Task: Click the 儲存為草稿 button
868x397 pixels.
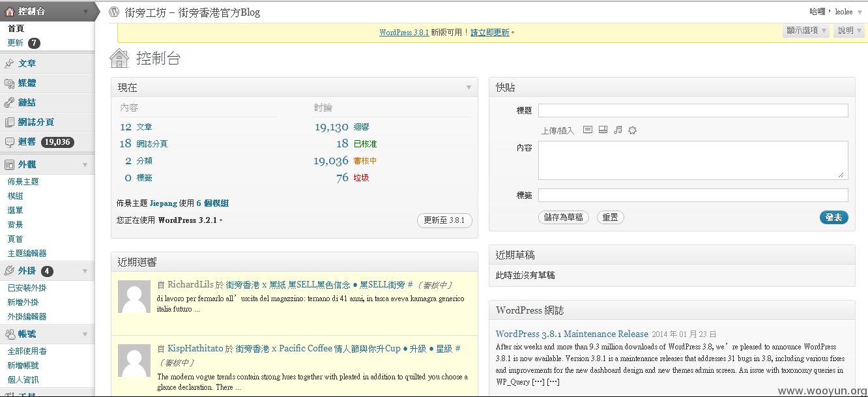Action: coord(564,218)
